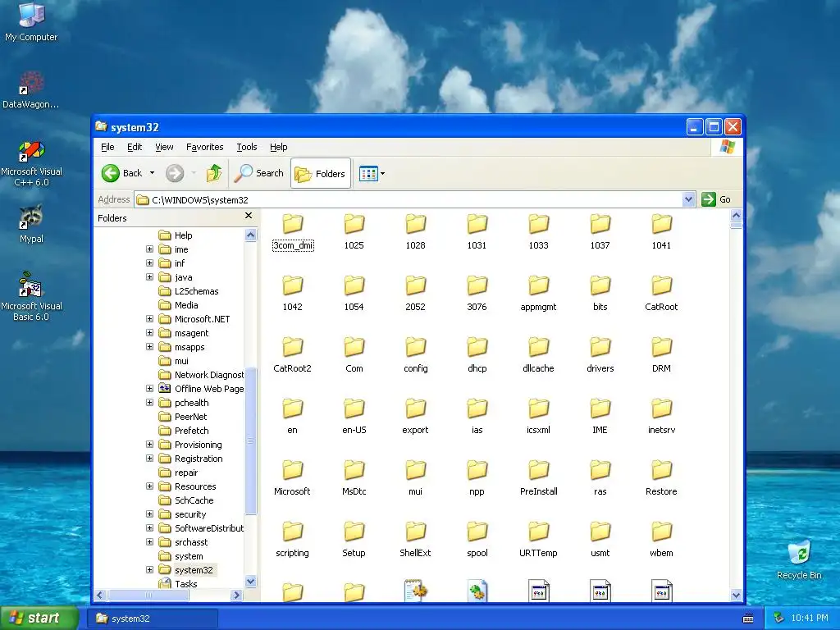Click the green Back arrow button
This screenshot has height=630, width=840.
[x=111, y=173]
